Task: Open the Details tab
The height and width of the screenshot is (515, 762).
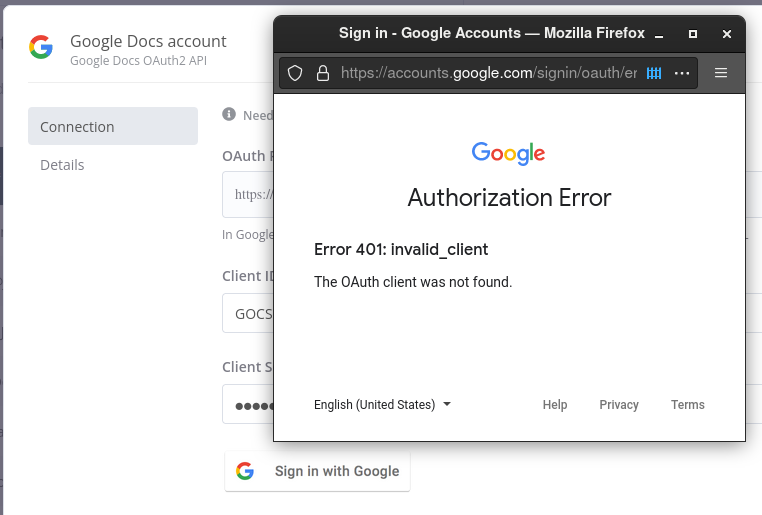Action: coord(62,165)
